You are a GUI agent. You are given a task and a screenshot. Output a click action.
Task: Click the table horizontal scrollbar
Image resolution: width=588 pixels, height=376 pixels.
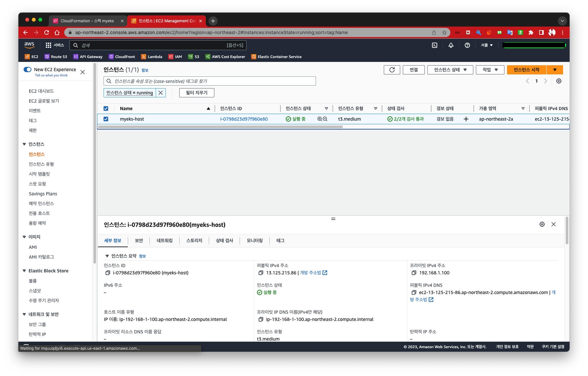[x=220, y=127]
